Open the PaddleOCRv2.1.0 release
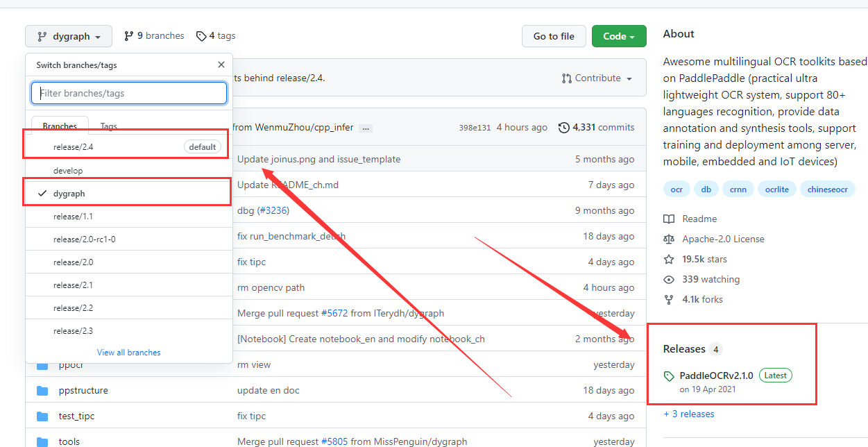Viewport: 868px width, 447px height. coord(716,376)
